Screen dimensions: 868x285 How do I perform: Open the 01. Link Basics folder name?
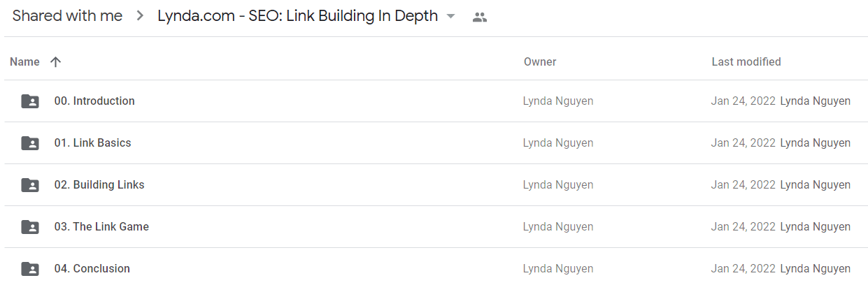[x=93, y=142]
